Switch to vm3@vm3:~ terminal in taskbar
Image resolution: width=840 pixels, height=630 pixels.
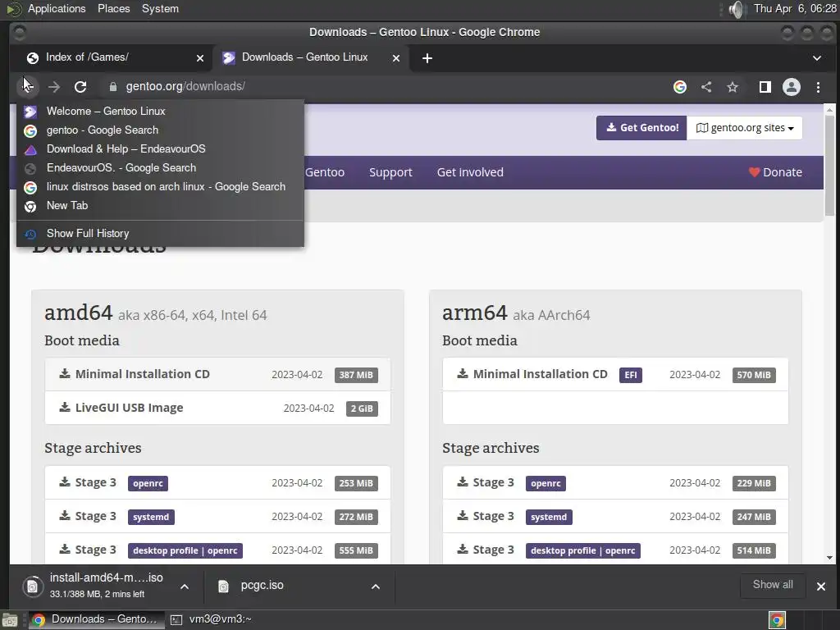211,620
